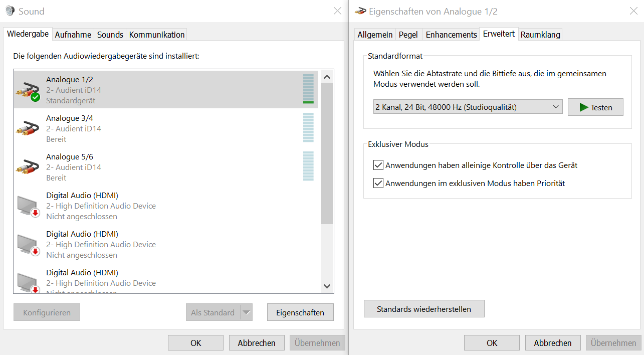Click the speaker icon in the Sound title bar
Viewport: 644px width, 355px height.
point(9,11)
